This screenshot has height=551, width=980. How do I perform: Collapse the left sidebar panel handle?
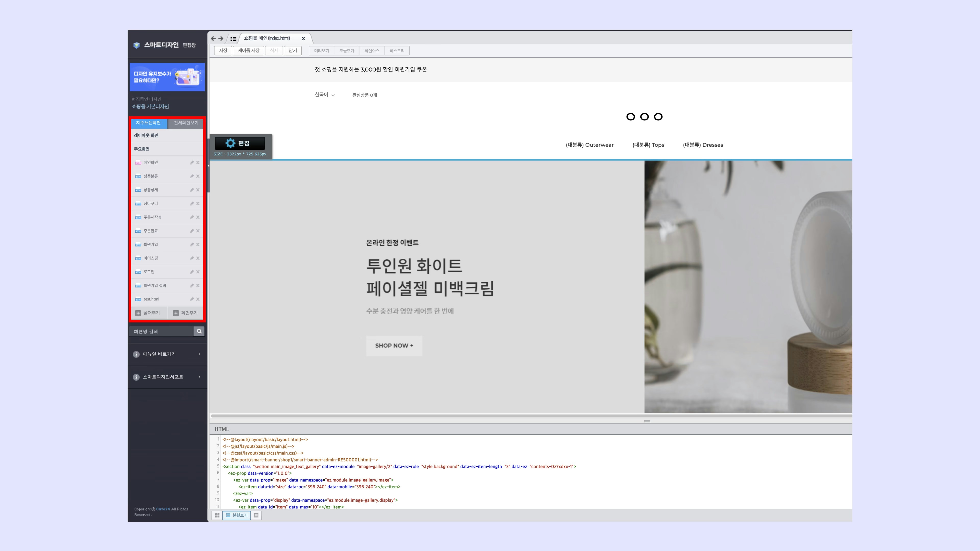click(208, 166)
